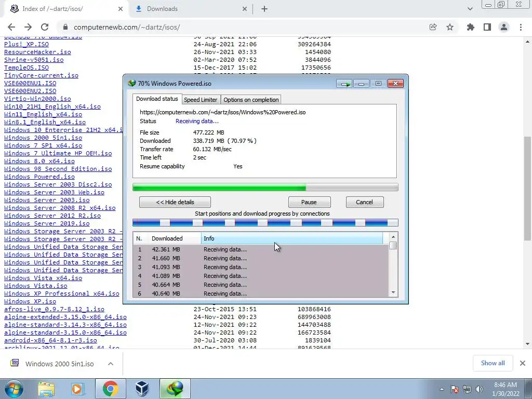Open VirtualBox from the taskbar
Image resolution: width=532 pixels, height=399 pixels.
tap(142, 389)
